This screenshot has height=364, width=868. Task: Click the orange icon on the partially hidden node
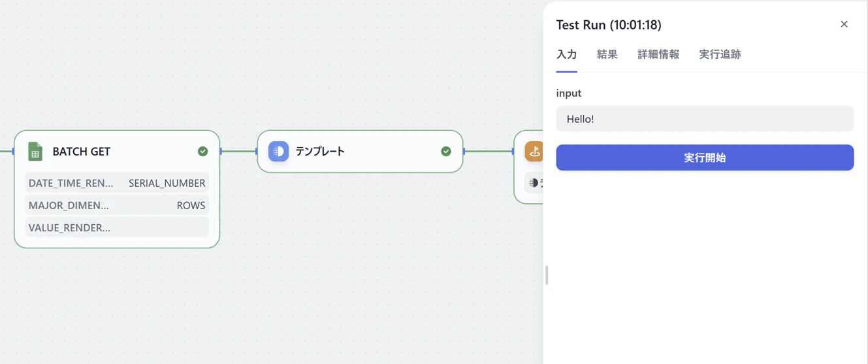pos(534,152)
